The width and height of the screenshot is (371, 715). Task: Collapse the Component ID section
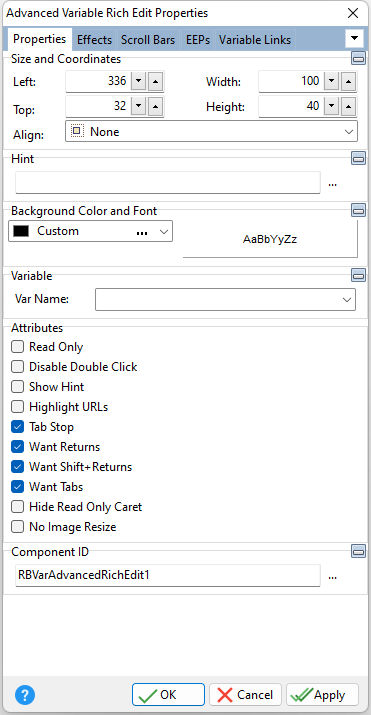(x=358, y=551)
